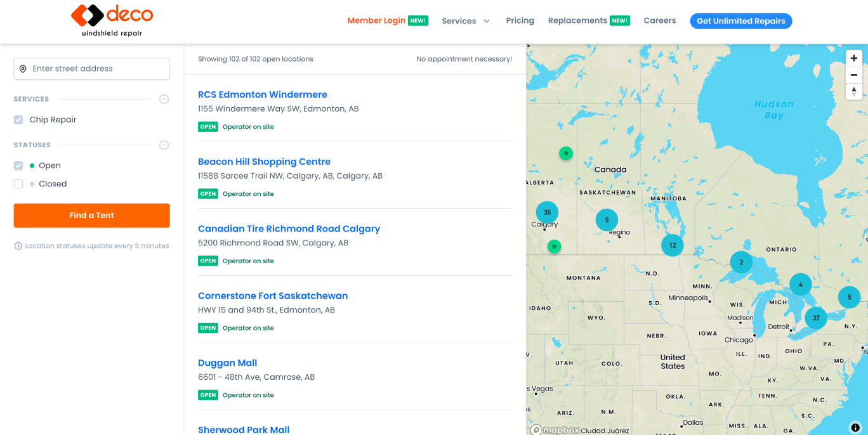The width and height of the screenshot is (868, 435).
Task: Click the map zoom-out minus icon
Action: click(853, 75)
